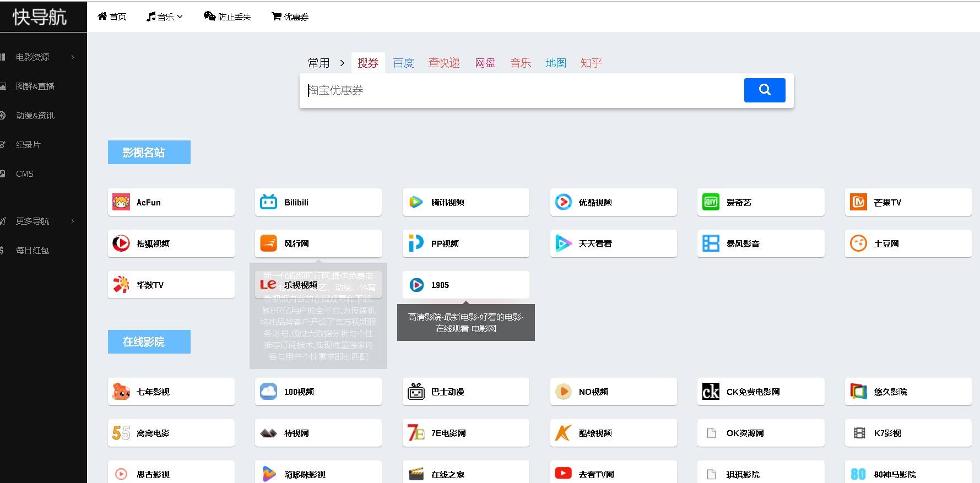
Task: Click the 搜狐视频 red icon
Action: (121, 243)
